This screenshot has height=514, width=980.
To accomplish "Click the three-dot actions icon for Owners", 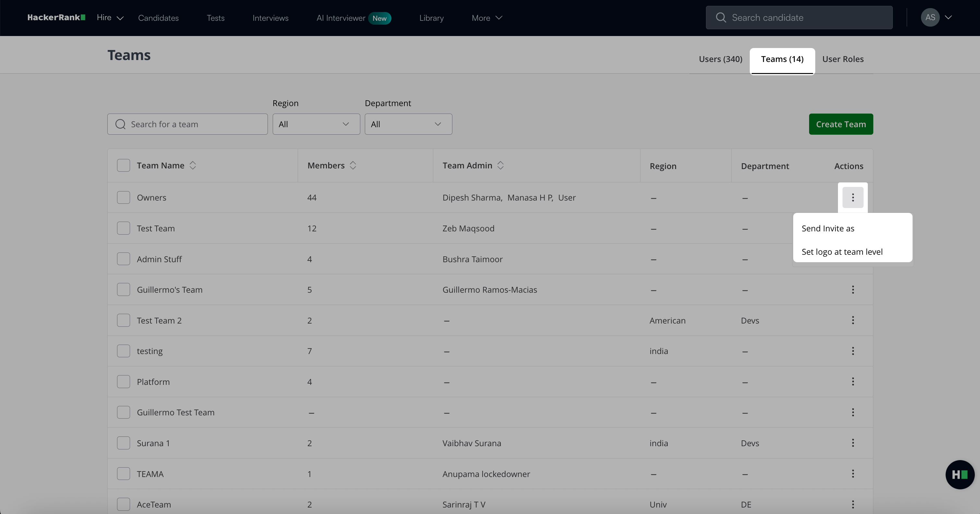I will click(853, 197).
